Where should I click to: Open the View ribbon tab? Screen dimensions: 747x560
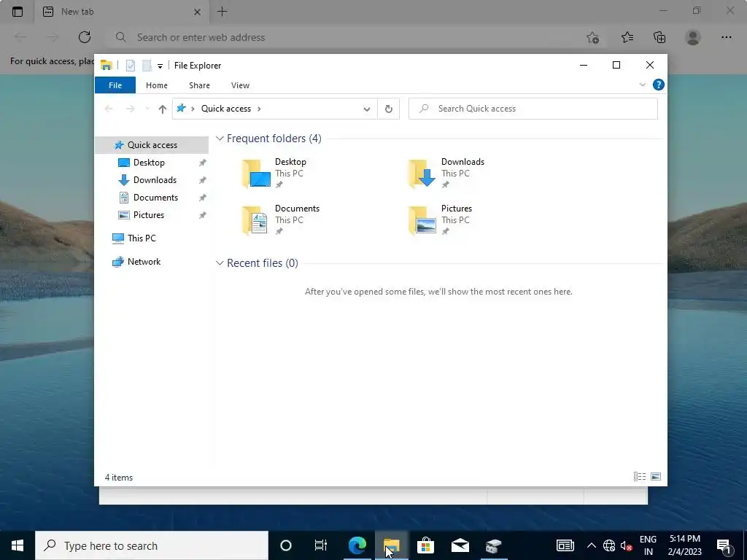[240, 85]
